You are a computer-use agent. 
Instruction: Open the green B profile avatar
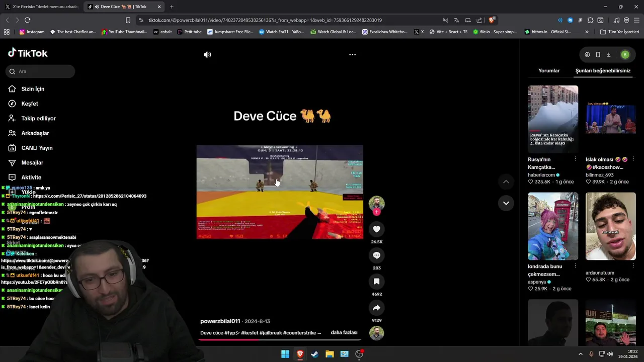point(625,55)
